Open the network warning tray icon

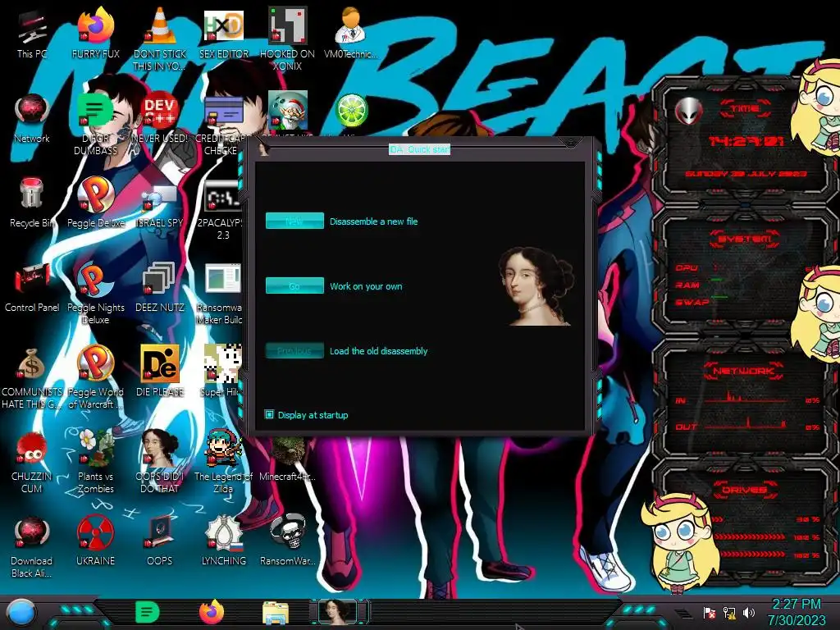tap(728, 612)
